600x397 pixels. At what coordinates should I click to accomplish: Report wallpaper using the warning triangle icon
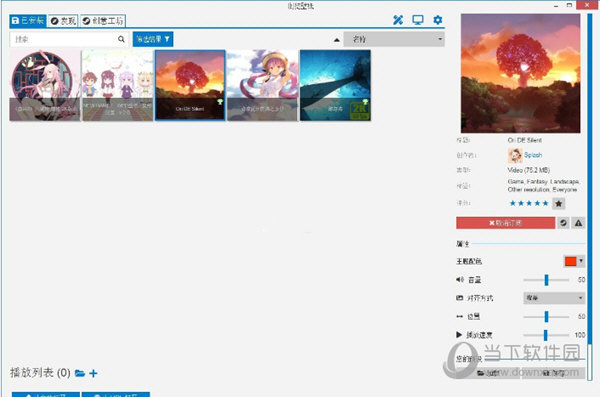click(579, 223)
